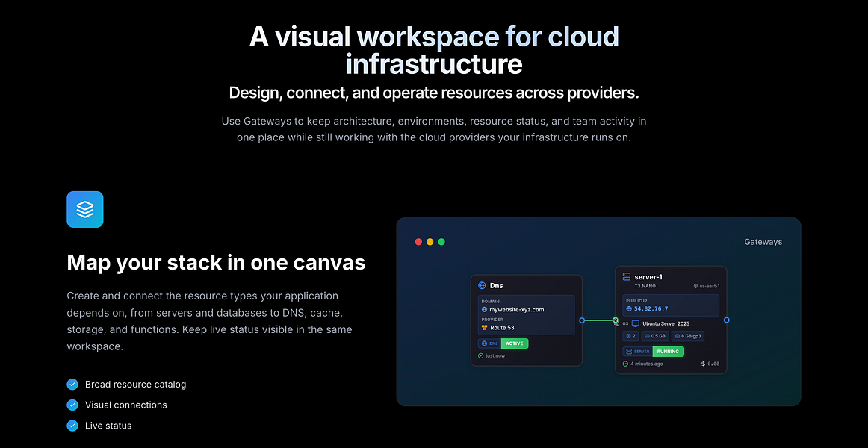The height and width of the screenshot is (448, 868).
Task: Click the 8 GB gp3 storage chip
Action: click(688, 336)
